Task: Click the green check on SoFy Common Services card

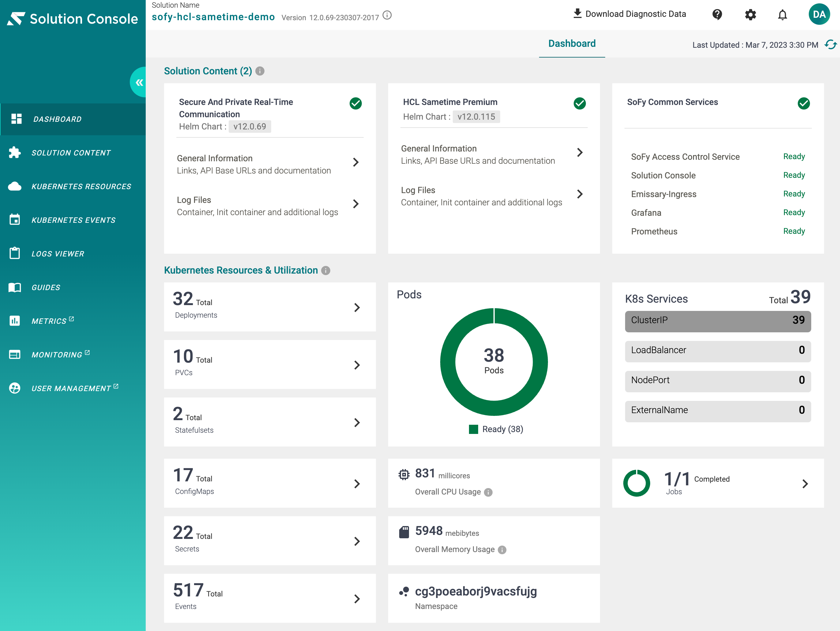Action: [x=804, y=103]
